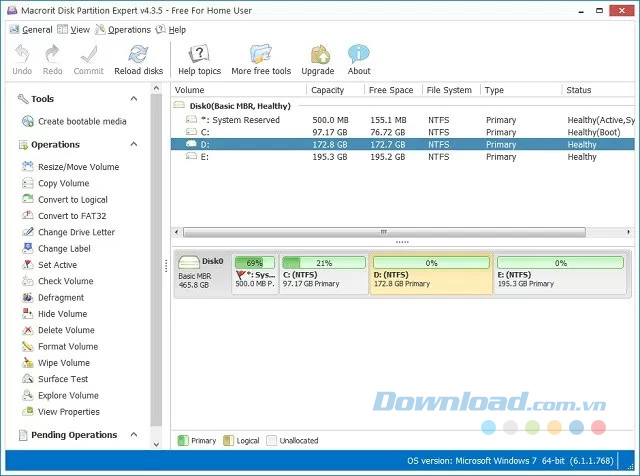This screenshot has height=476, width=640.
Task: Collapse the Operations section chevron
Action: click(133, 144)
